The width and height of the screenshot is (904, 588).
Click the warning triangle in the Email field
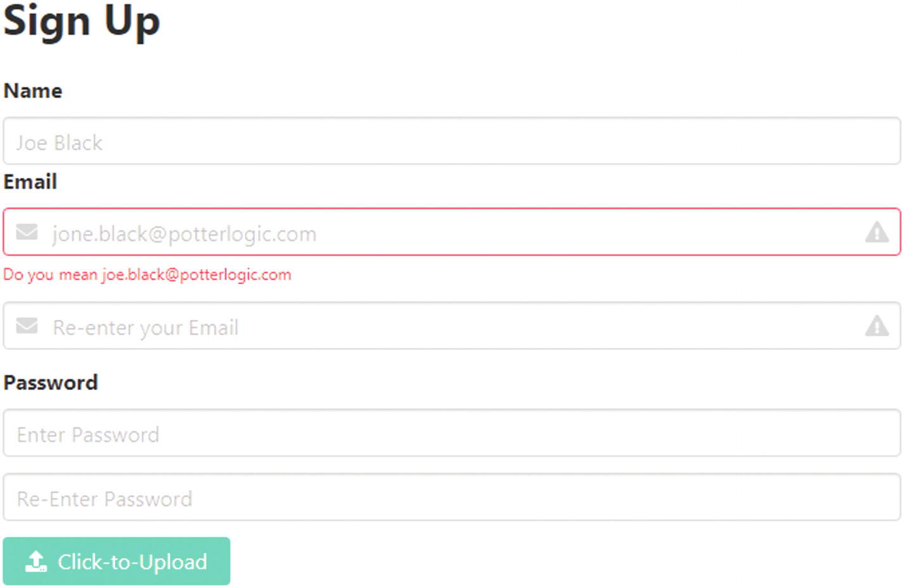click(x=877, y=232)
